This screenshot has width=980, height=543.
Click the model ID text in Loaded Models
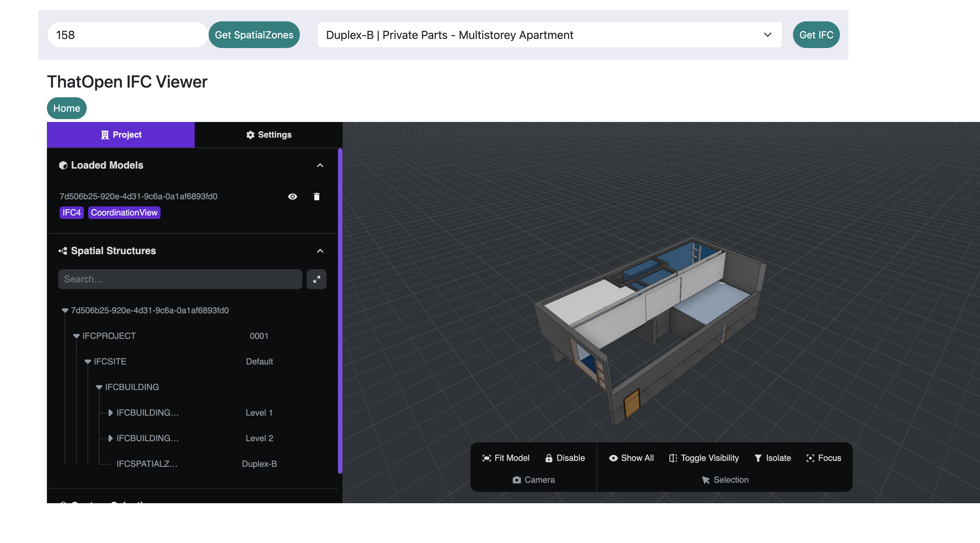click(x=138, y=196)
